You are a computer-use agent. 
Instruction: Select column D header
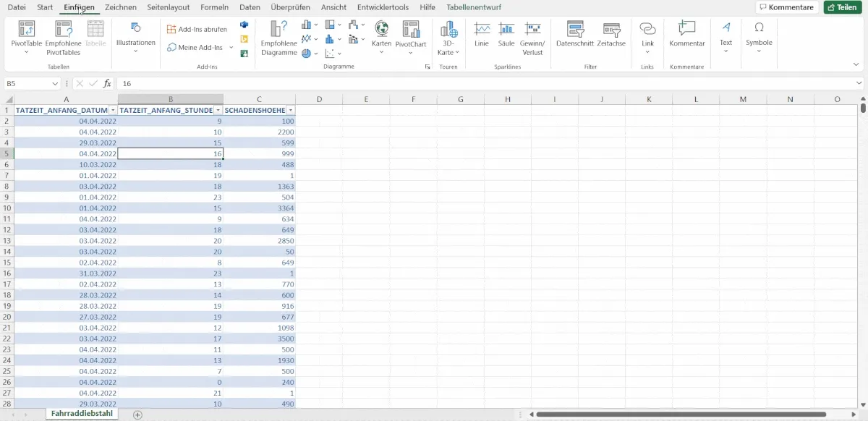tap(319, 99)
